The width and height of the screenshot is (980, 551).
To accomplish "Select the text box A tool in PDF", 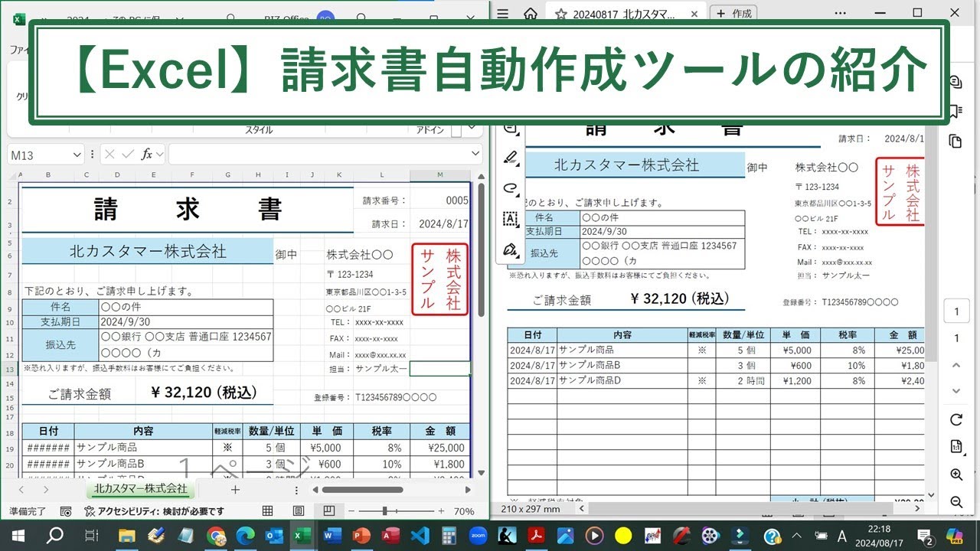I will click(511, 219).
